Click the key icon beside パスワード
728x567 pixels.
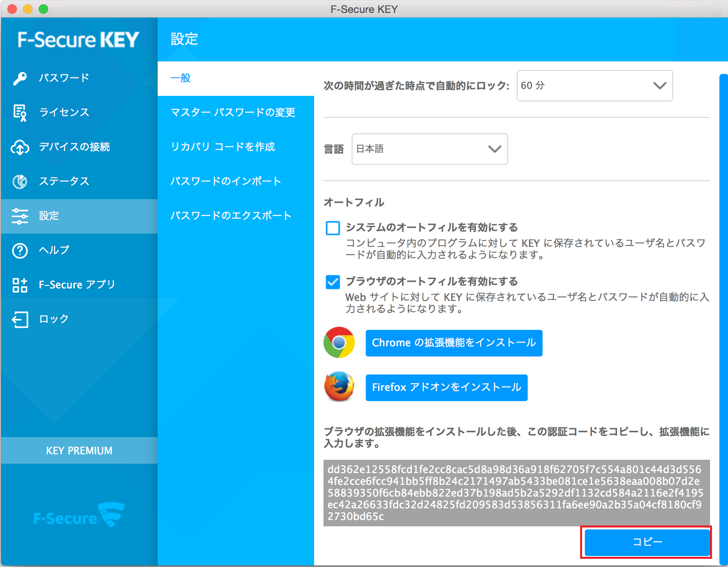tap(20, 78)
